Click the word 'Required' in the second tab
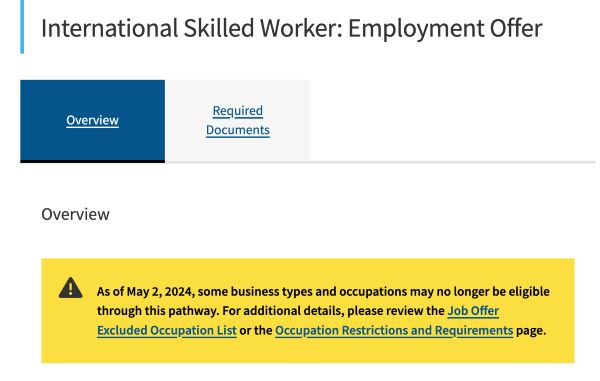The image size is (600, 381). tap(238, 111)
